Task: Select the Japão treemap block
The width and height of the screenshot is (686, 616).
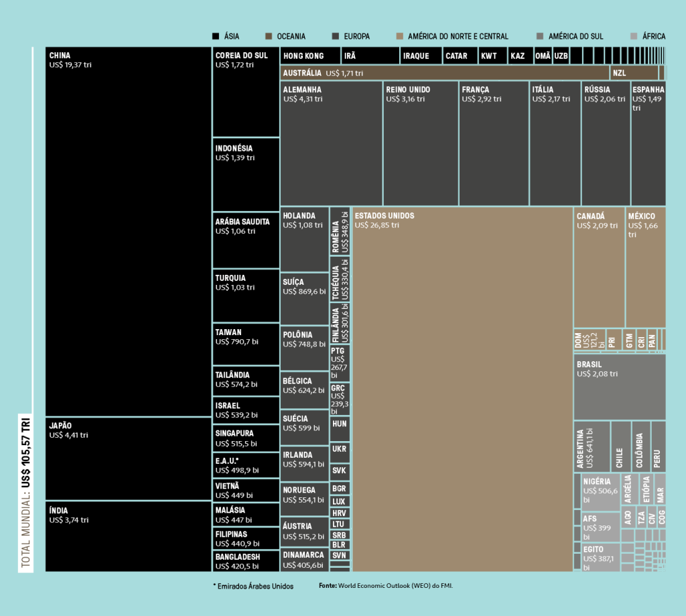Action: [128, 459]
